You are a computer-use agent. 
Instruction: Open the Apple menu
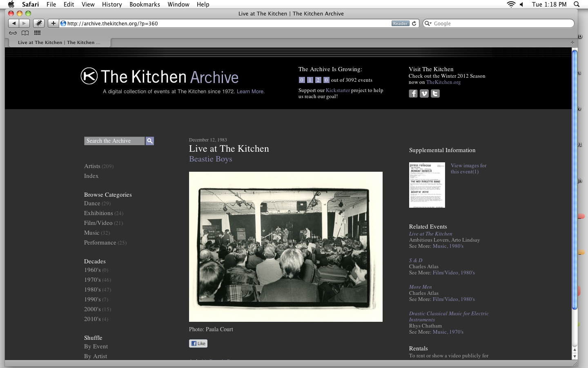(x=11, y=4)
